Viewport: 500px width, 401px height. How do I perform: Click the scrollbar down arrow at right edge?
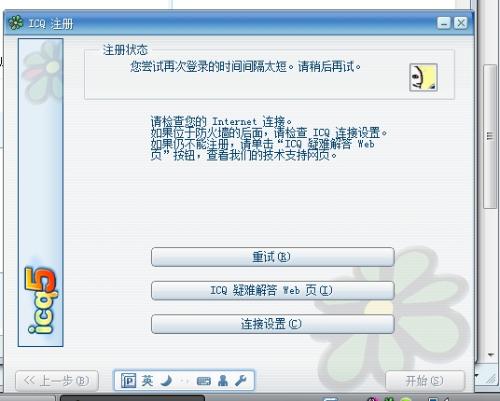pos(490,355)
